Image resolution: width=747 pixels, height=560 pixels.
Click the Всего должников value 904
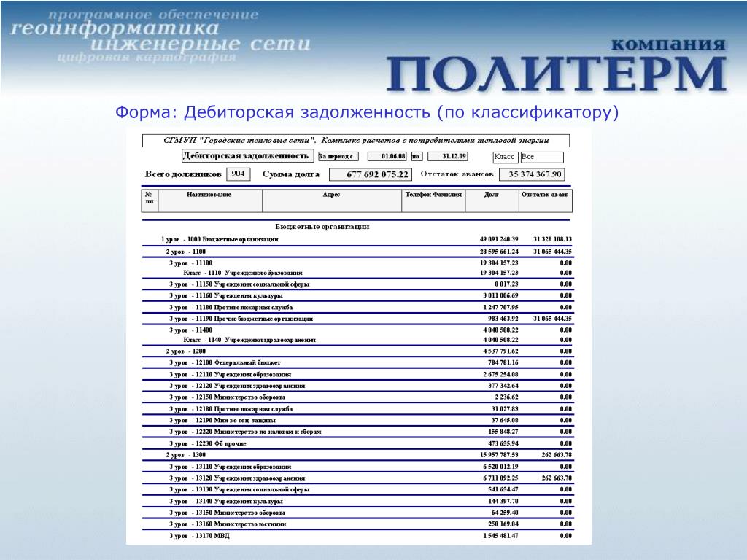coord(239,174)
